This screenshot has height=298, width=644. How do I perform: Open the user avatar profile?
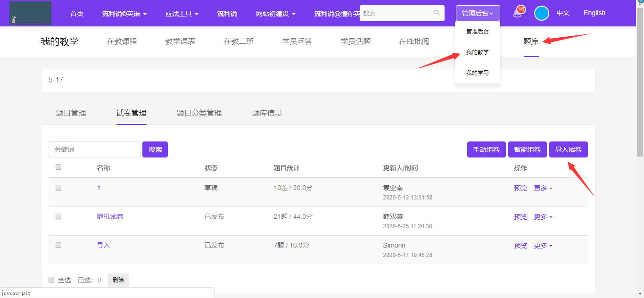click(542, 13)
